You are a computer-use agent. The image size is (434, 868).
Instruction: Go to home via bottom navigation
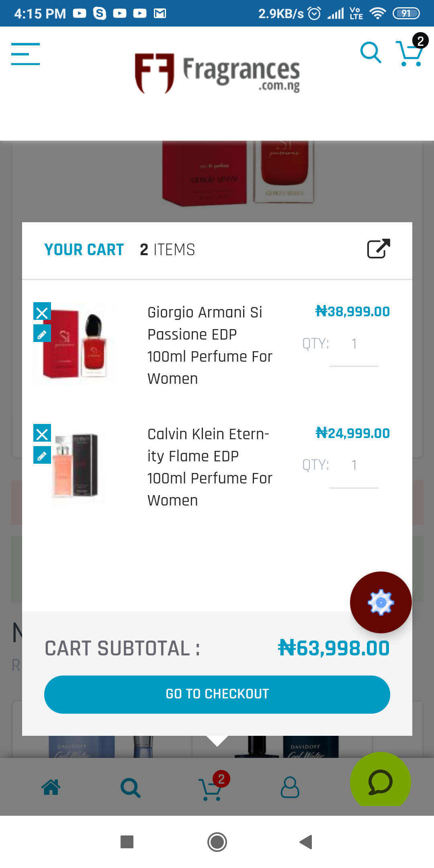(51, 787)
